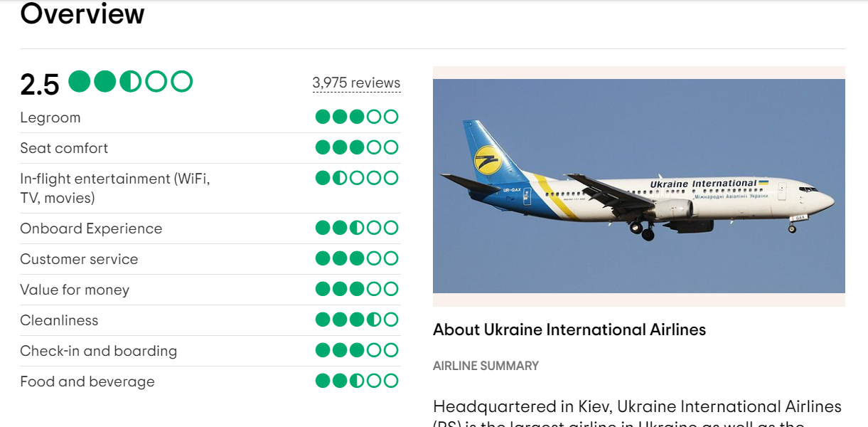
Task: Click the About Ukraine International Airlines heading
Action: [x=569, y=330]
